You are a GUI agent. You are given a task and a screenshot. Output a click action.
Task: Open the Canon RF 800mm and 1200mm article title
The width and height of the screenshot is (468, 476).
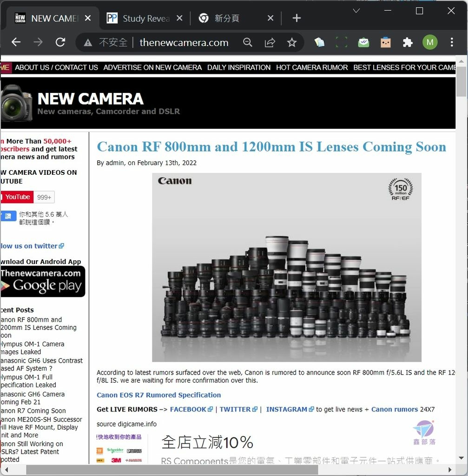pyautogui.click(x=271, y=147)
